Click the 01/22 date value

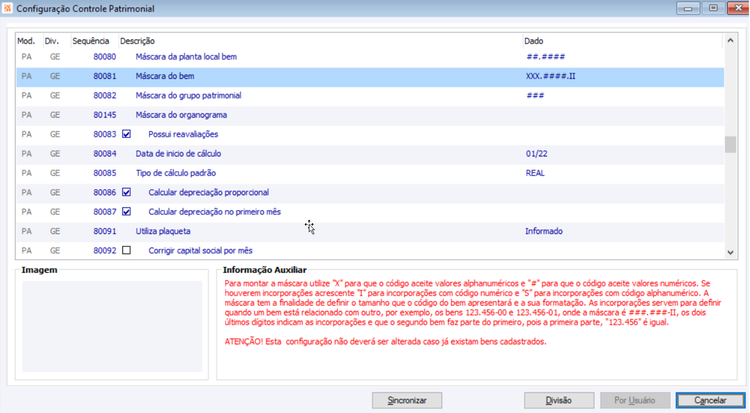coord(537,154)
